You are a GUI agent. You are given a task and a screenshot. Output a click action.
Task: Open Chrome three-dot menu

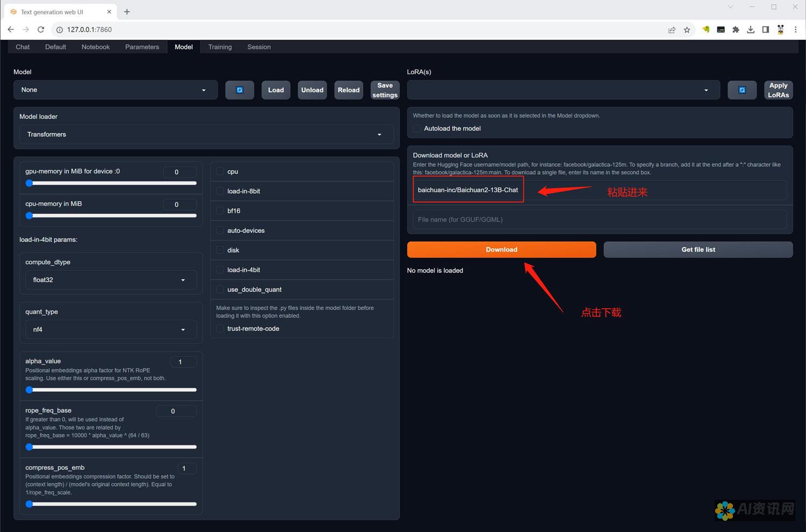[x=796, y=30]
